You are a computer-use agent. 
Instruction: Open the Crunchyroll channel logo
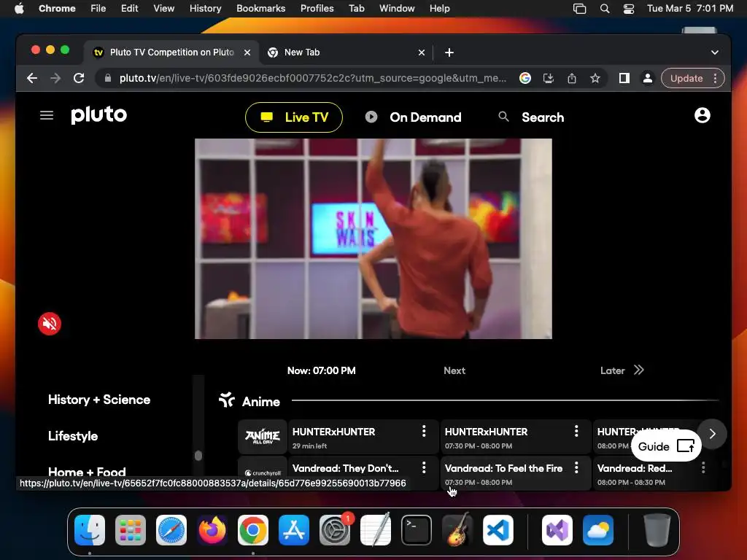tap(263, 472)
